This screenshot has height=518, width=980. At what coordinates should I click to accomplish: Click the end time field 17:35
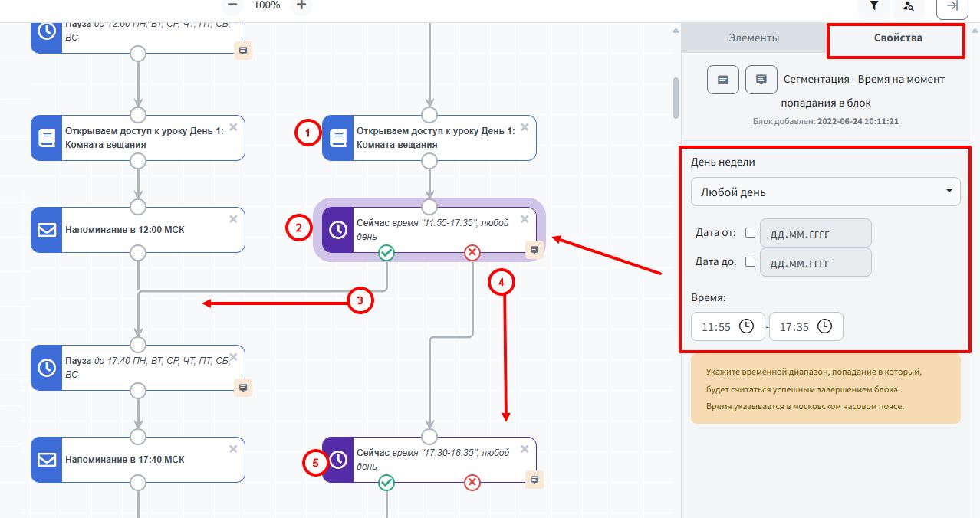click(x=806, y=326)
